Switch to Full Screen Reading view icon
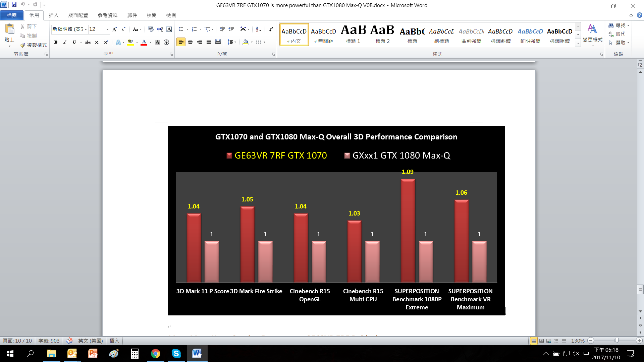Screen dimensions: 644x362 (x=541, y=341)
